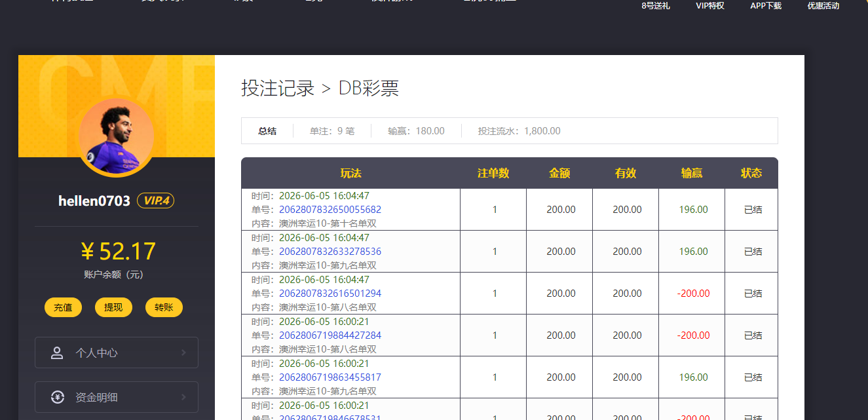Click the 输赢: 180.00 summary value

[416, 131]
